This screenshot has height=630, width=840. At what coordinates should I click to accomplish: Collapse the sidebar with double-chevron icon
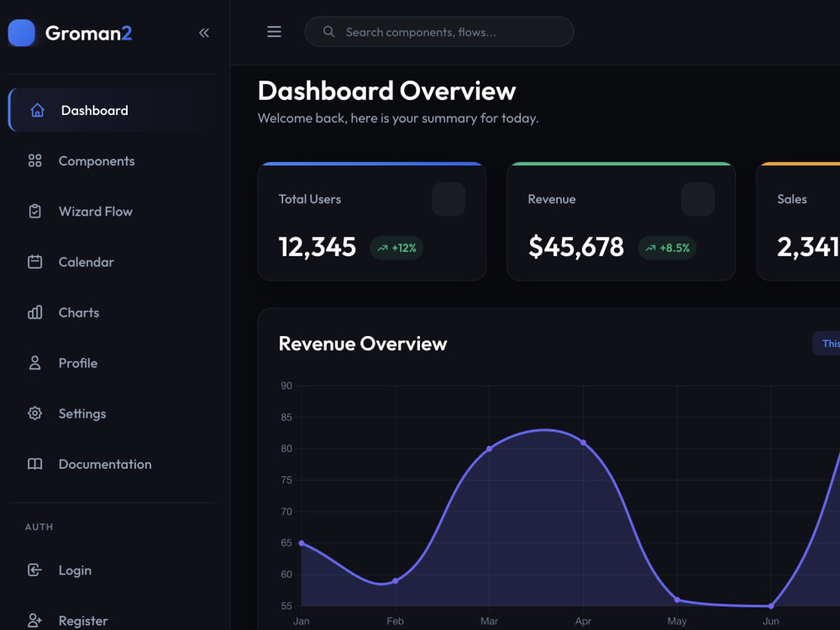pyautogui.click(x=204, y=33)
